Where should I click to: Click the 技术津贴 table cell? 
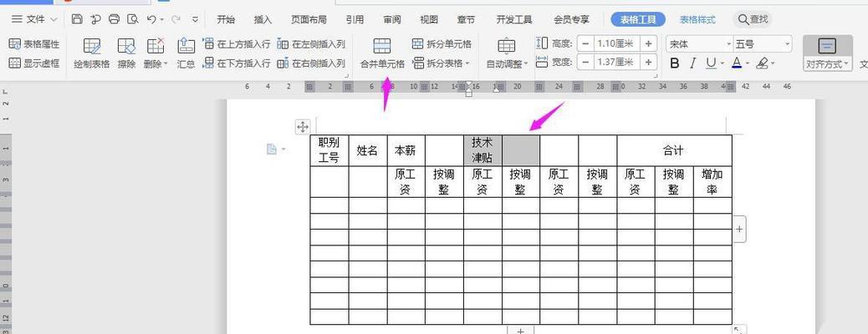483,149
